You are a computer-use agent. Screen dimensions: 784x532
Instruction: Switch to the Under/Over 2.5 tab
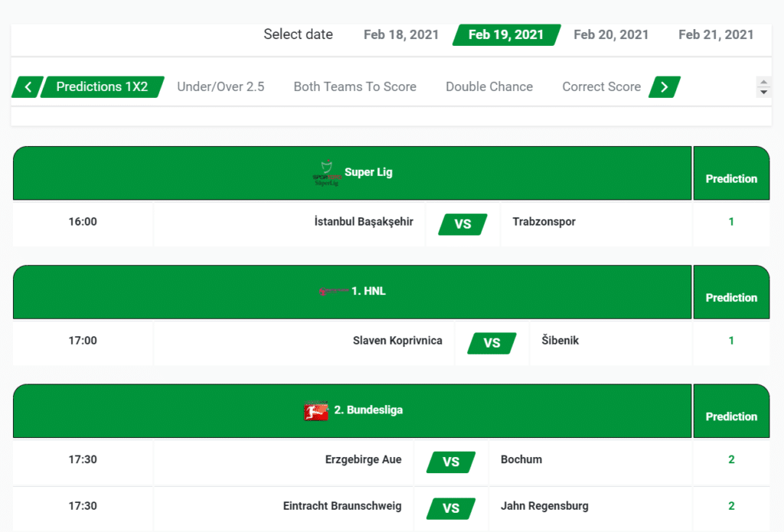[220, 86]
